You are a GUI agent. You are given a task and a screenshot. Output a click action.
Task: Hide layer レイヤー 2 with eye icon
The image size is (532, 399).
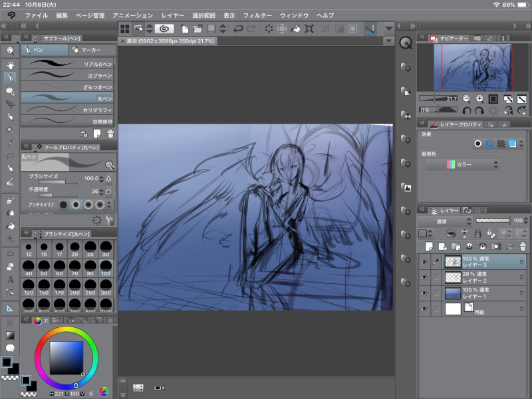424,277
